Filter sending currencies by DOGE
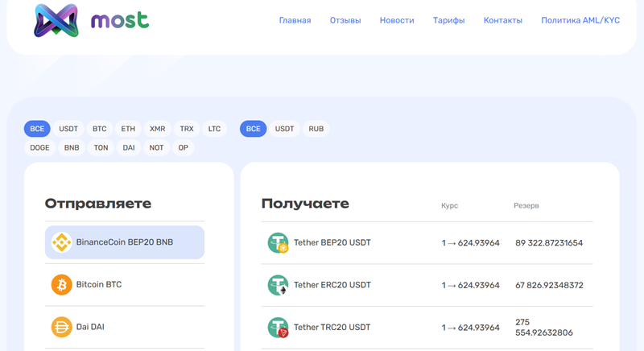Viewport: 644px width, 351px height. pyautogui.click(x=39, y=148)
